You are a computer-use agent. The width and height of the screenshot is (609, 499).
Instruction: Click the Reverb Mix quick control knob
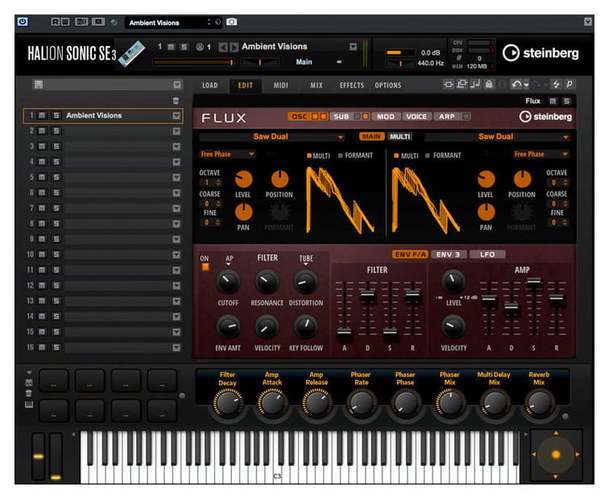(x=539, y=403)
